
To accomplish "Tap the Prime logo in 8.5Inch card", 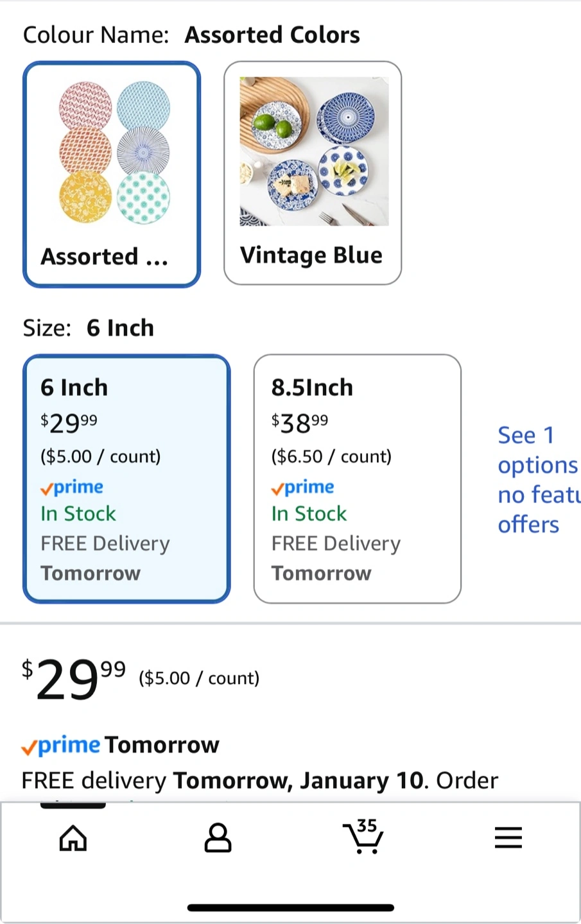I will click(302, 488).
